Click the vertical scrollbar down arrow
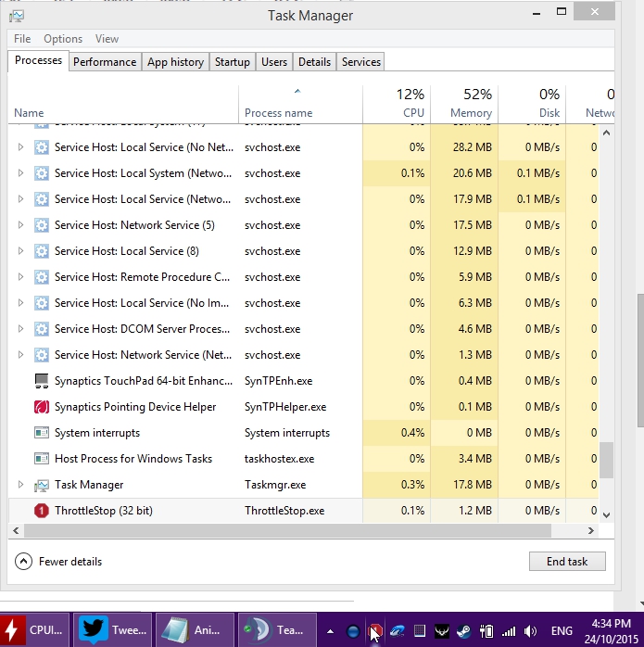The height and width of the screenshot is (647, 644). click(x=606, y=515)
